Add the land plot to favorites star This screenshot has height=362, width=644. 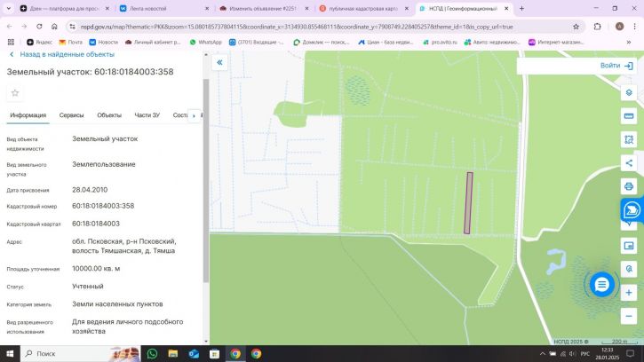(15, 93)
